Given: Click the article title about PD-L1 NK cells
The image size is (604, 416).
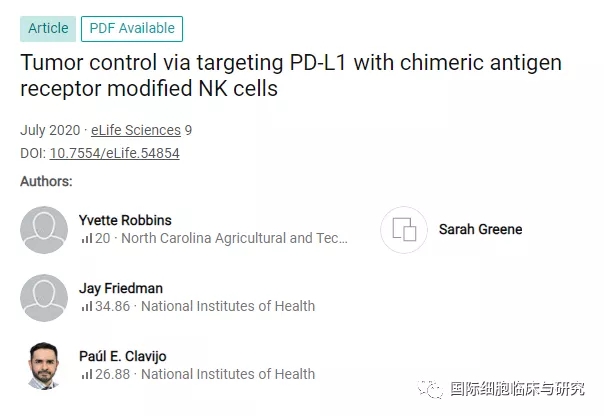Looking at the screenshot, I should tap(290, 76).
